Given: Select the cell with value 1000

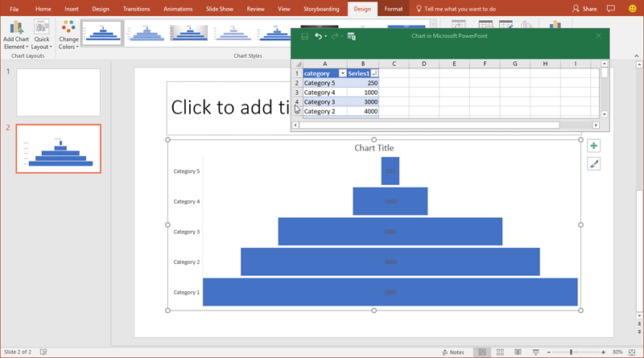Looking at the screenshot, I should (363, 93).
